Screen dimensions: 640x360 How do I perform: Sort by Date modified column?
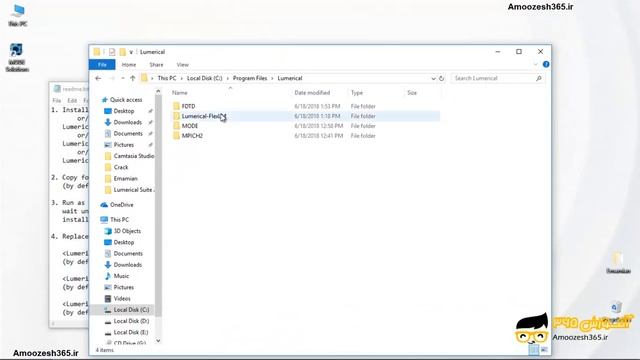312,93
